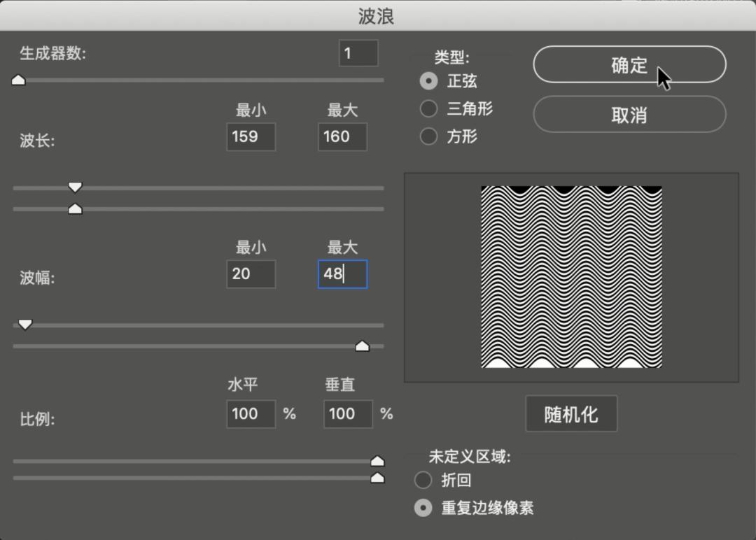Screen dimensions: 756x540
Task: Click the maximum wavelength slider handle
Action: [x=76, y=208]
